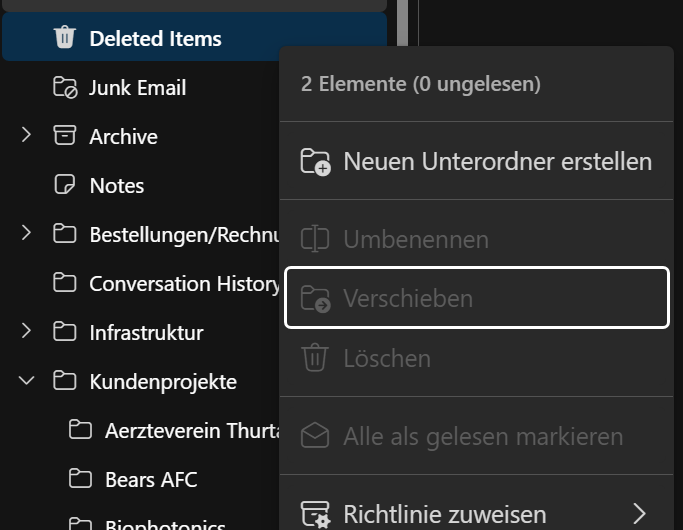Click the Umbenennen rename icon
The width and height of the screenshot is (683, 530).
(x=314, y=239)
